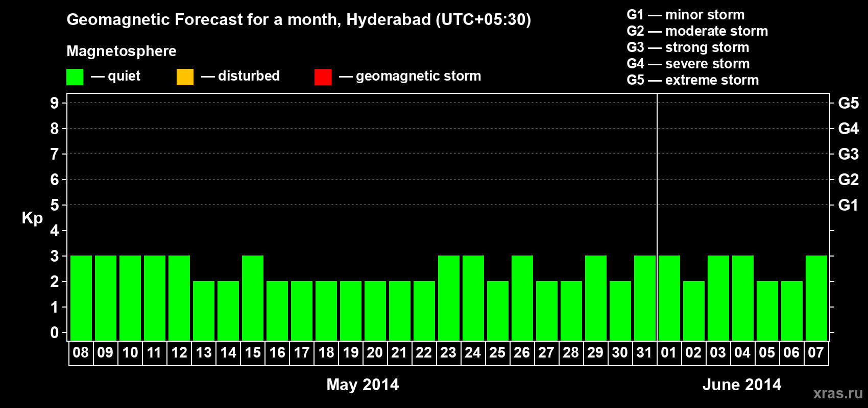Click the G4 label on right axis
The height and width of the screenshot is (408, 868).
pyautogui.click(x=849, y=129)
